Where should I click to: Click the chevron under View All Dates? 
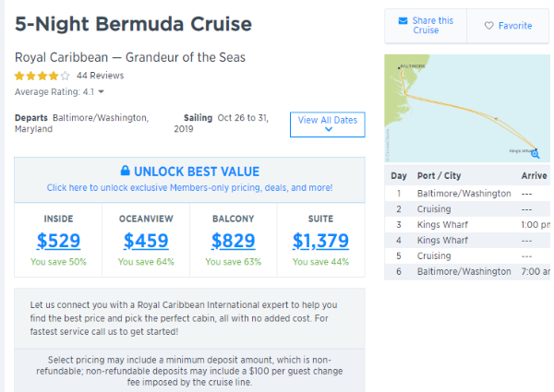pos(329,129)
